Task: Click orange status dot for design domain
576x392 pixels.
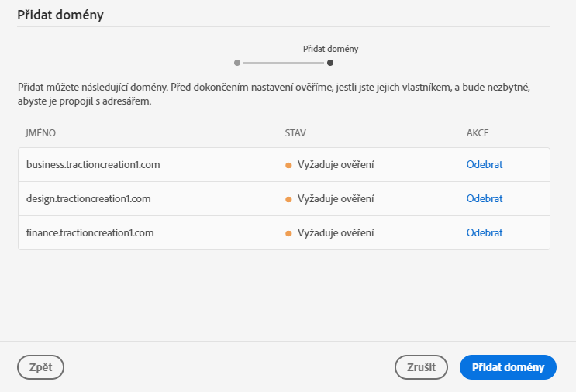Action: click(288, 199)
